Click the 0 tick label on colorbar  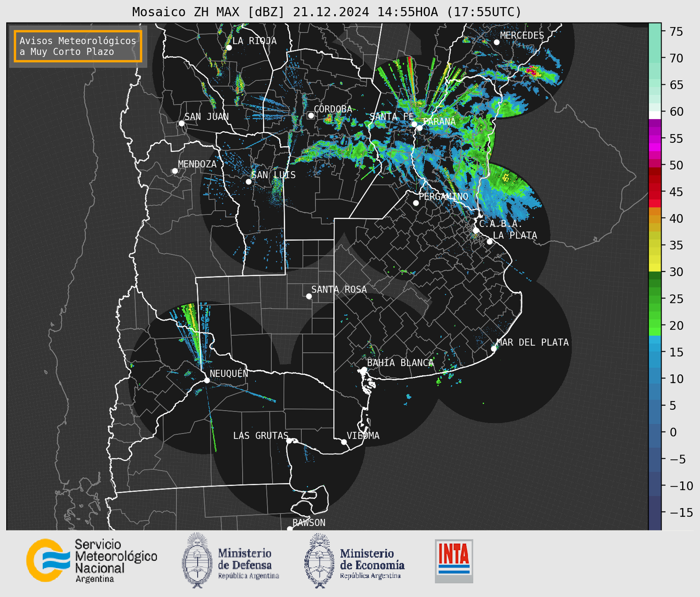(673, 432)
